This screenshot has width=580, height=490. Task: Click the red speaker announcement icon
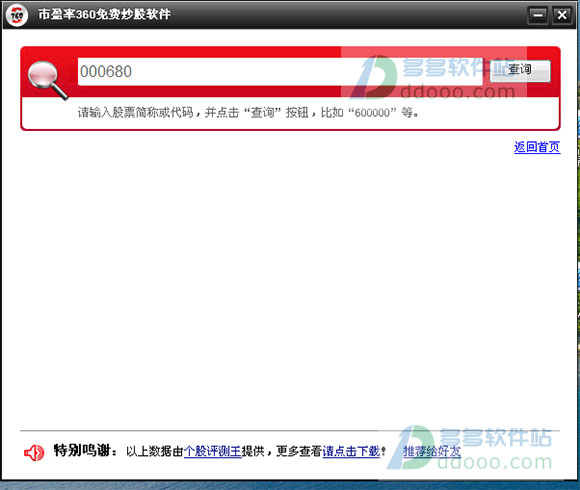pyautogui.click(x=34, y=453)
